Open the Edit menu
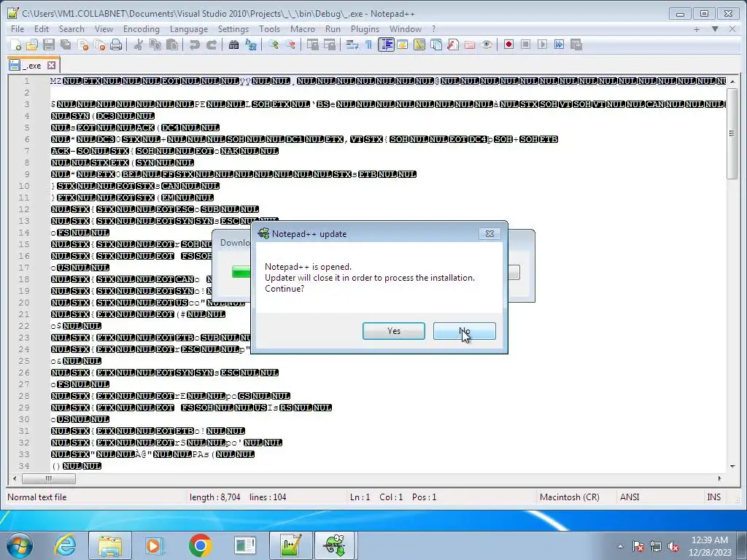 coord(42,29)
